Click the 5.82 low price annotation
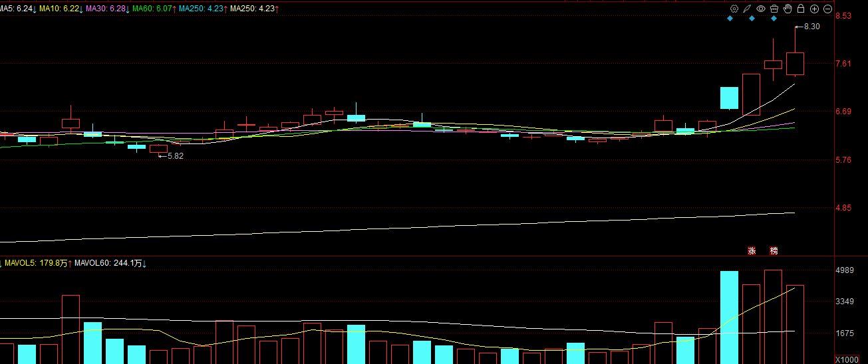868x364 pixels. point(175,155)
